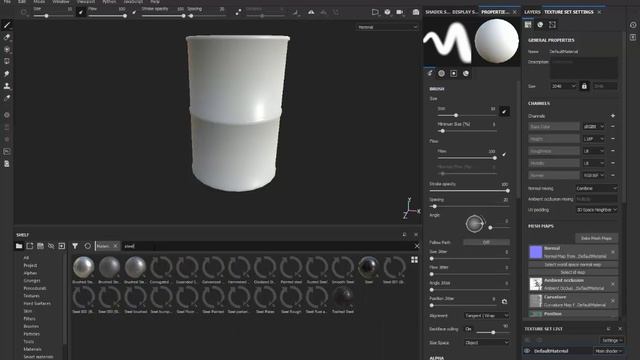Open the Material properties icon tab
The width and height of the screenshot is (640, 360).
(x=466, y=73)
